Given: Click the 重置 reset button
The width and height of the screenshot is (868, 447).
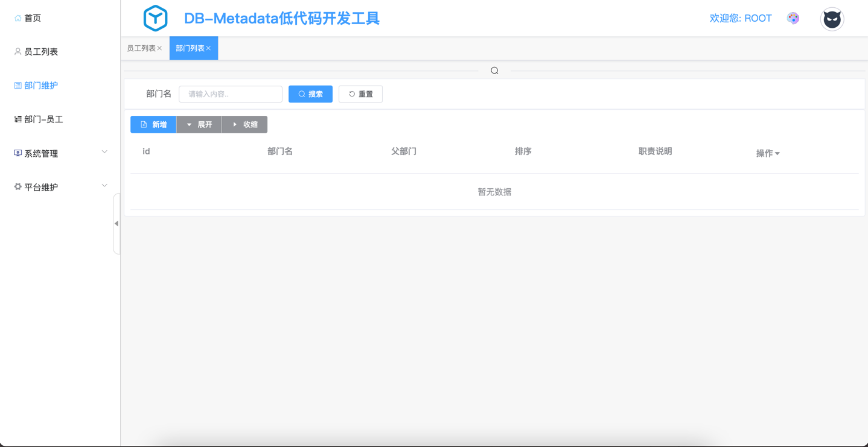Looking at the screenshot, I should (360, 94).
